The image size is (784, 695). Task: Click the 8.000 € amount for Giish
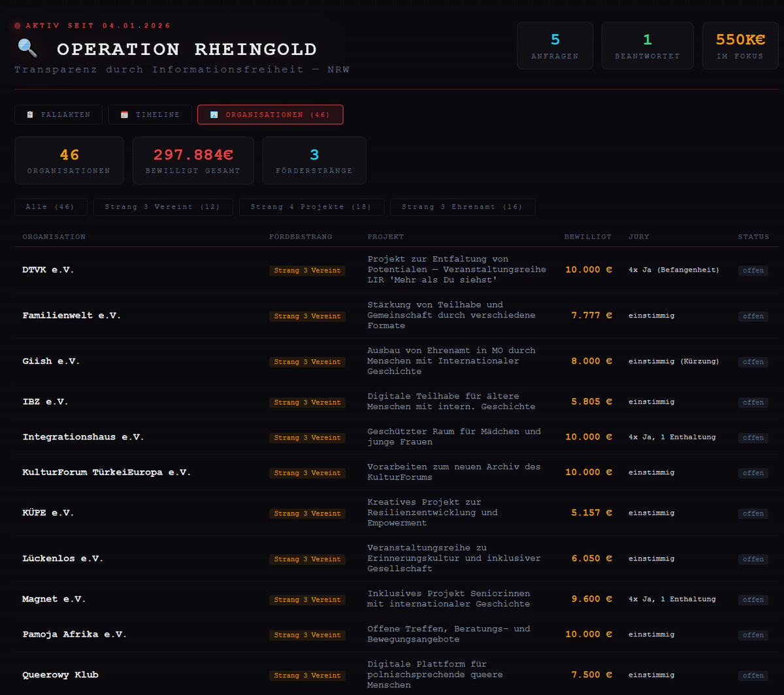(592, 361)
